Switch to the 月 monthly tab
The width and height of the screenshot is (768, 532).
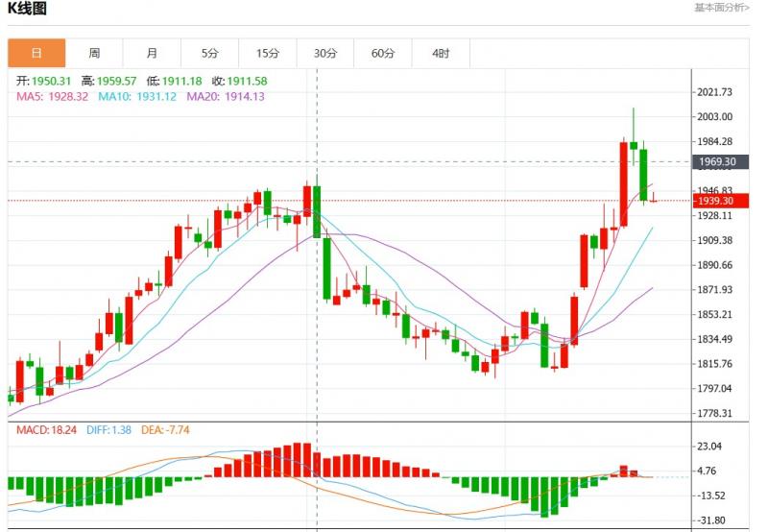[153, 54]
